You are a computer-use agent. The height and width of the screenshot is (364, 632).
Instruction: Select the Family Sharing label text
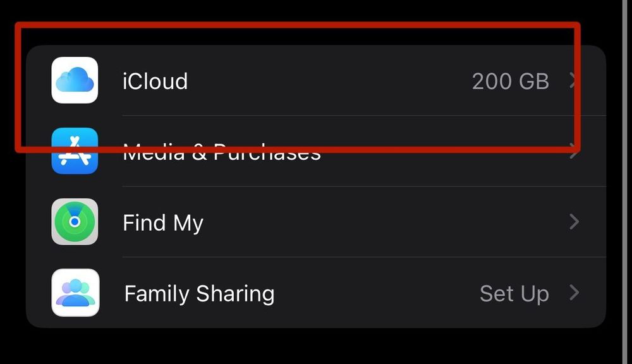click(199, 294)
